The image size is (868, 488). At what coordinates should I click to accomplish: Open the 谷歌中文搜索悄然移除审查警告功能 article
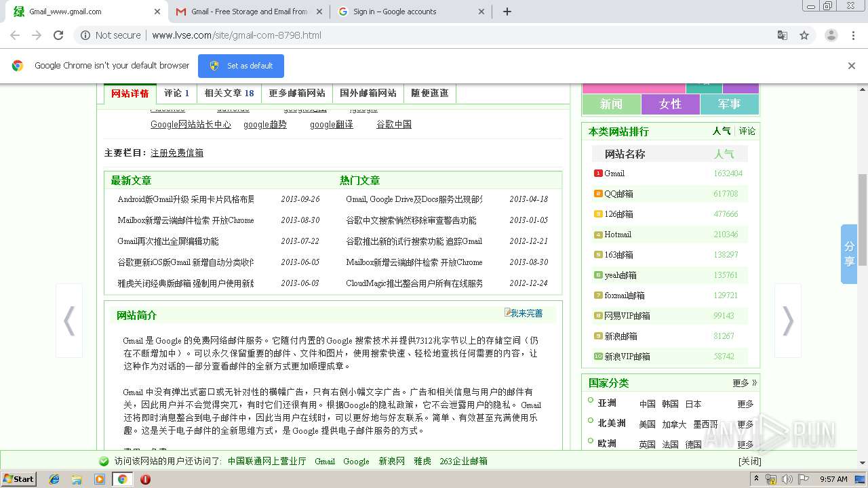coord(411,220)
